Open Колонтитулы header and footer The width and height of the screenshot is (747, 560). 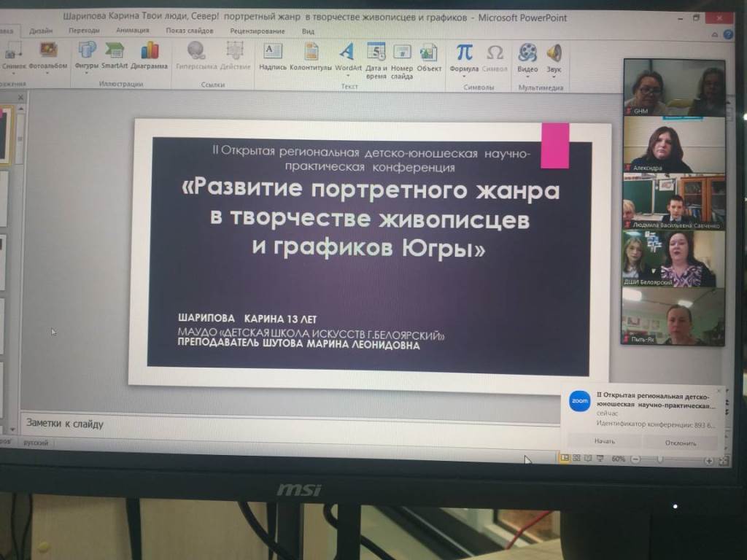pos(311,55)
